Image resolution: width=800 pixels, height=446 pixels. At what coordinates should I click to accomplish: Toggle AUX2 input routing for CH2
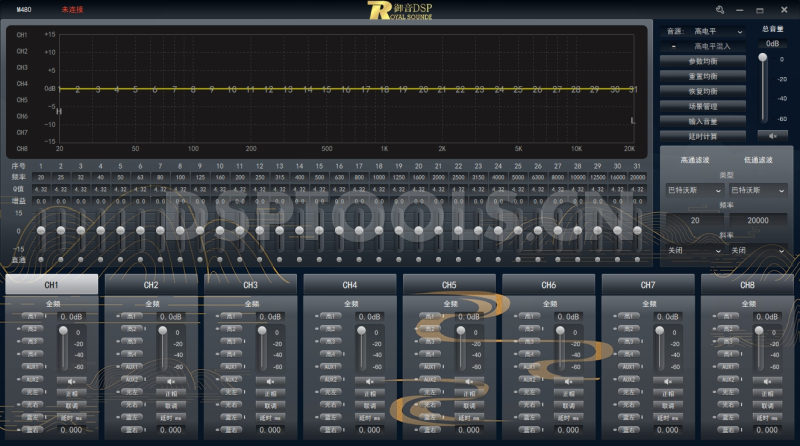pyautogui.click(x=132, y=379)
